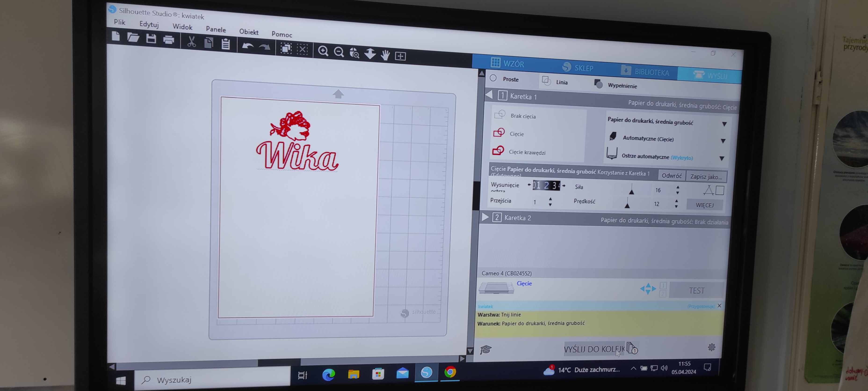Remove the kwiatek job with the X
Image resolution: width=868 pixels, height=391 pixels.
tap(720, 306)
